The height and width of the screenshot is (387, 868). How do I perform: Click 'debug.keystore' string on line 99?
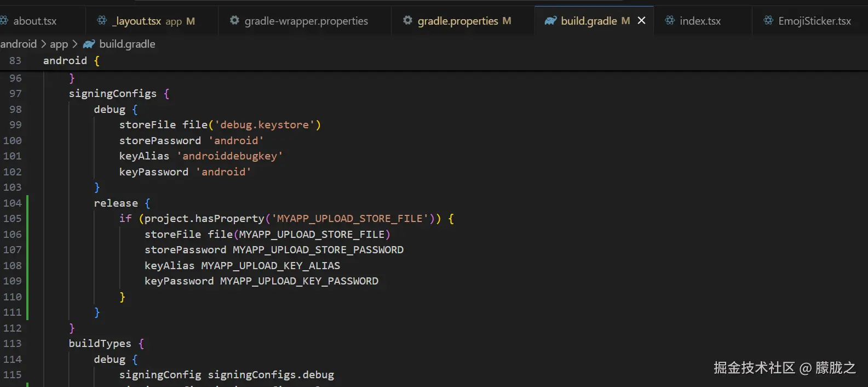pyautogui.click(x=264, y=125)
